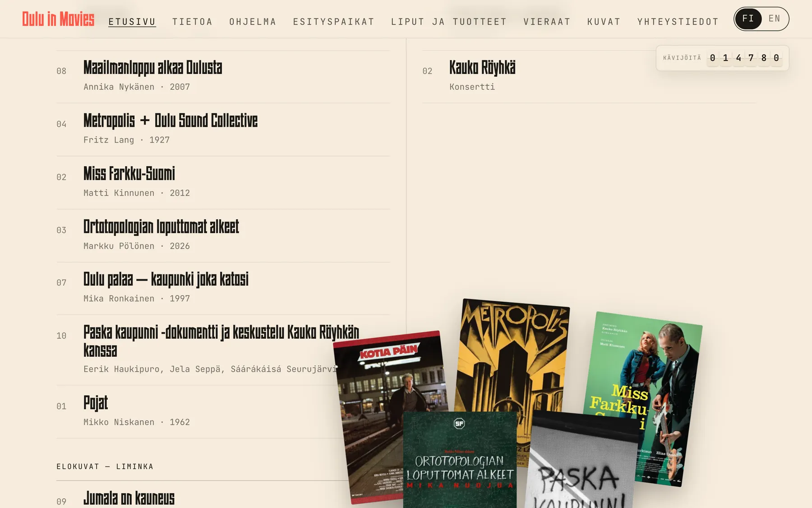Open Metropolis + Oulu Sound Collective entry

pos(171,121)
